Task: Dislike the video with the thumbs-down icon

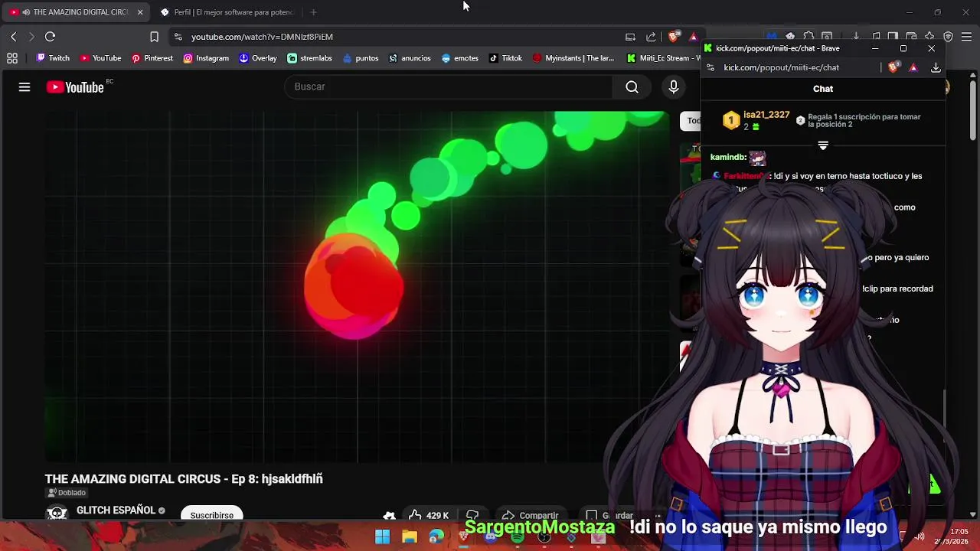Action: pyautogui.click(x=472, y=515)
